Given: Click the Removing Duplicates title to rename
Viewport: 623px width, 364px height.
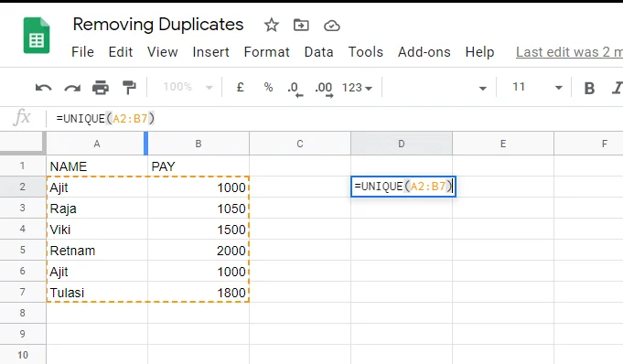Looking at the screenshot, I should coord(158,25).
